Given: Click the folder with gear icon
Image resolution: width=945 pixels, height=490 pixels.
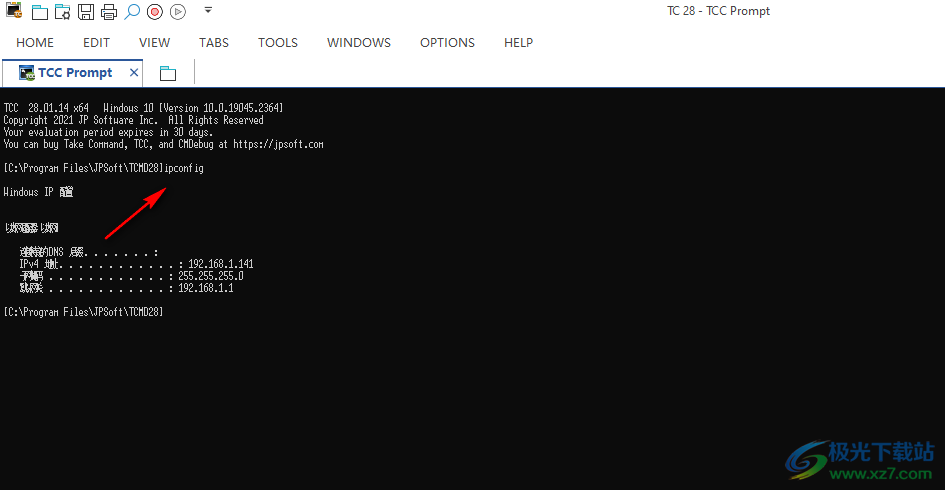Looking at the screenshot, I should coord(63,11).
